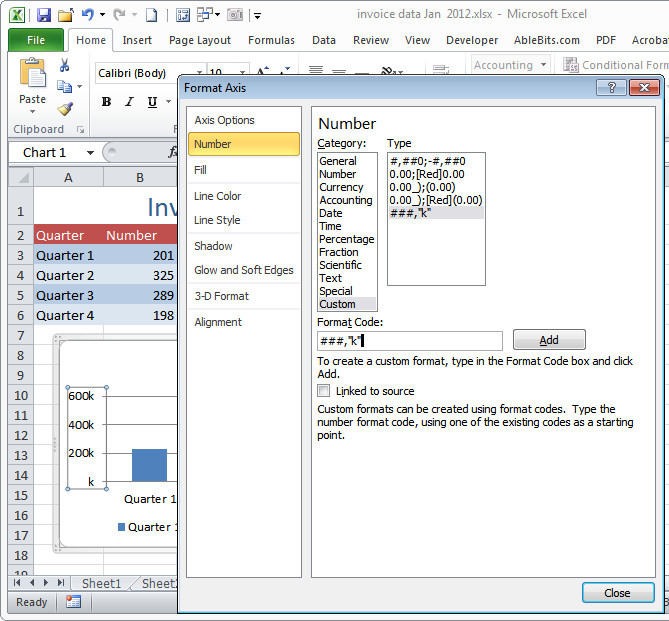Click the macro record icon in status bar
Screen dimensions: 669x621
click(x=73, y=602)
